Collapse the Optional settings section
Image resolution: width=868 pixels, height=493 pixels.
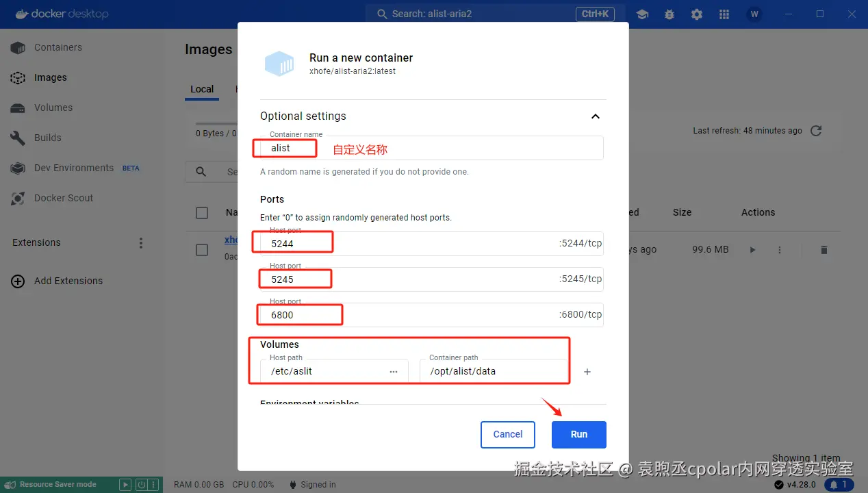(x=596, y=116)
